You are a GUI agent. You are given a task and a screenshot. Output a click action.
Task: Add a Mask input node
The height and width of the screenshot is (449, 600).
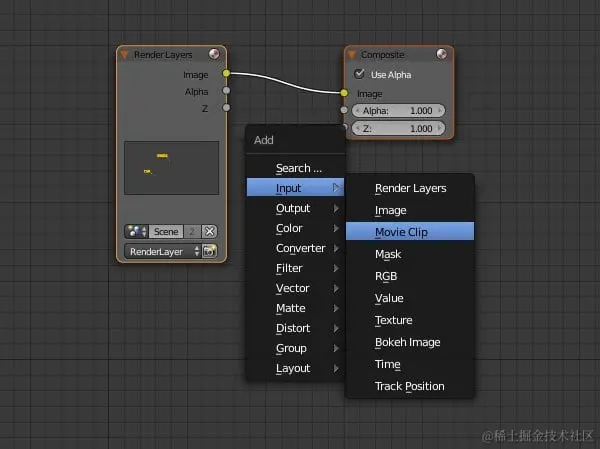click(410, 254)
